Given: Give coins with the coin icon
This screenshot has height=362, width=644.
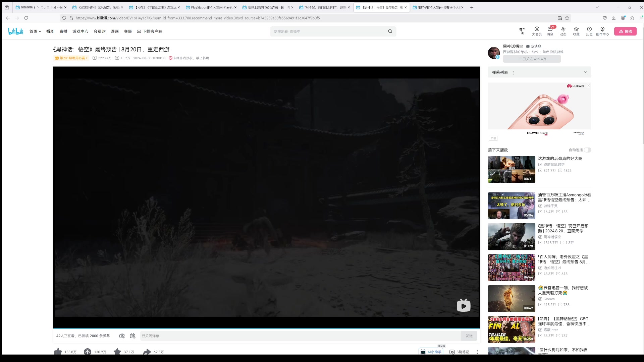Looking at the screenshot, I should (88, 352).
